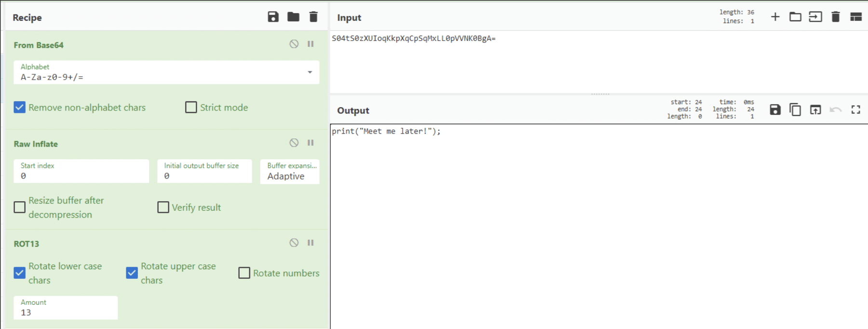The width and height of the screenshot is (868, 329).
Task: Replace input with output
Action: [815, 110]
